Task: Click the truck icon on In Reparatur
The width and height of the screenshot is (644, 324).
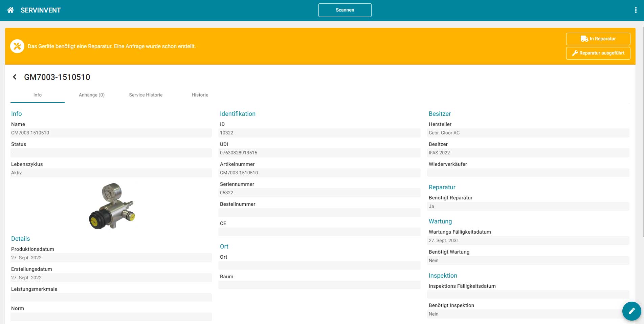Action: coord(584,39)
